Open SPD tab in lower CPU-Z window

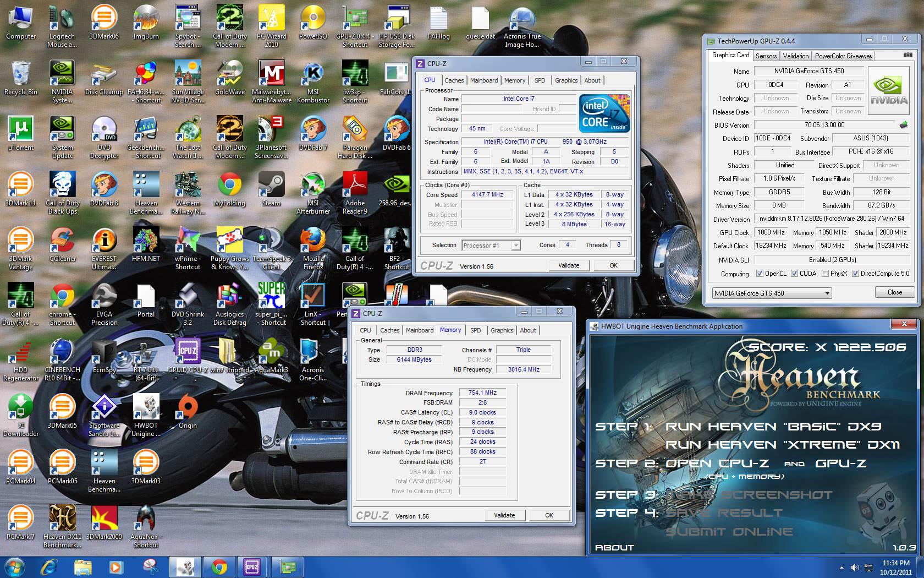click(x=476, y=330)
